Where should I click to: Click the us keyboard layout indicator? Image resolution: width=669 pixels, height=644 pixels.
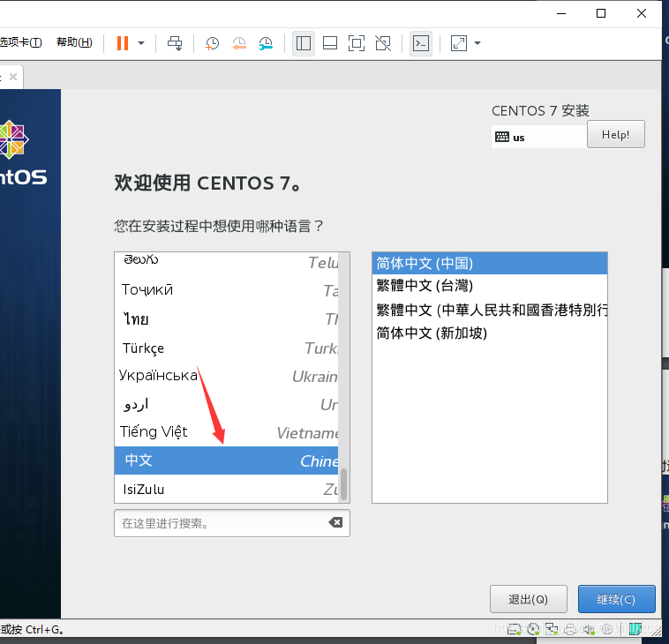coord(539,137)
